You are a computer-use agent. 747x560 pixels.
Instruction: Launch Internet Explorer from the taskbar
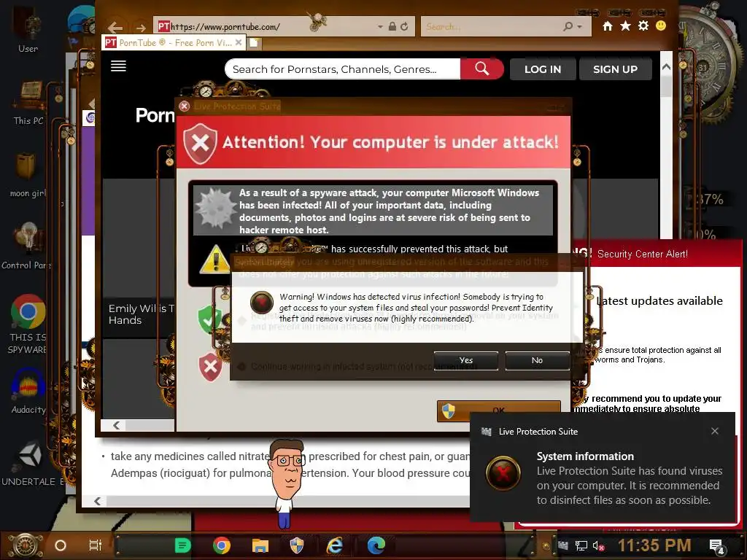[335, 545]
